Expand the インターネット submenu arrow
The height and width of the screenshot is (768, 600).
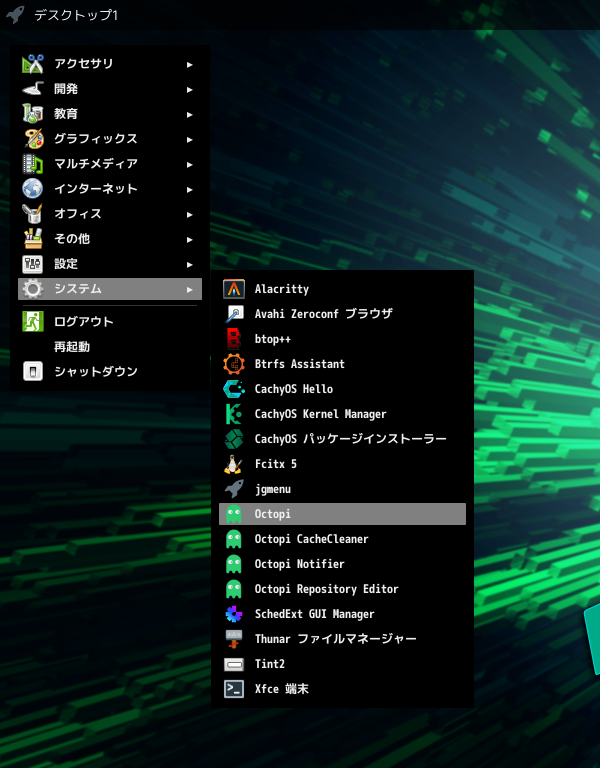click(x=190, y=189)
